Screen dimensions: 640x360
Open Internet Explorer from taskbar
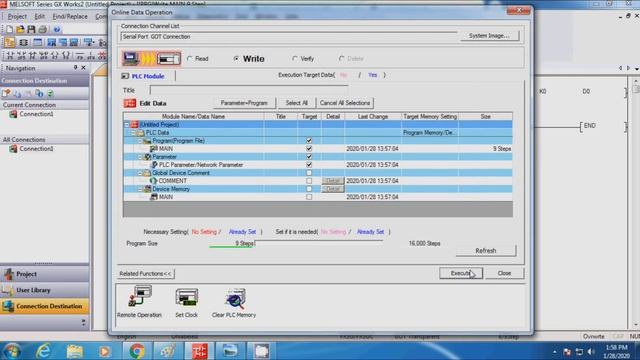pos(43,351)
